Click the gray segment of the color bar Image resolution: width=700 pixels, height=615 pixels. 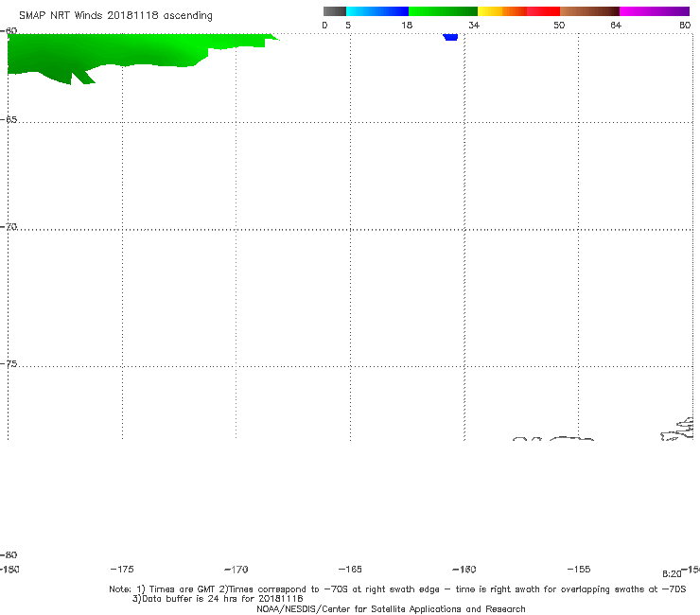point(334,11)
